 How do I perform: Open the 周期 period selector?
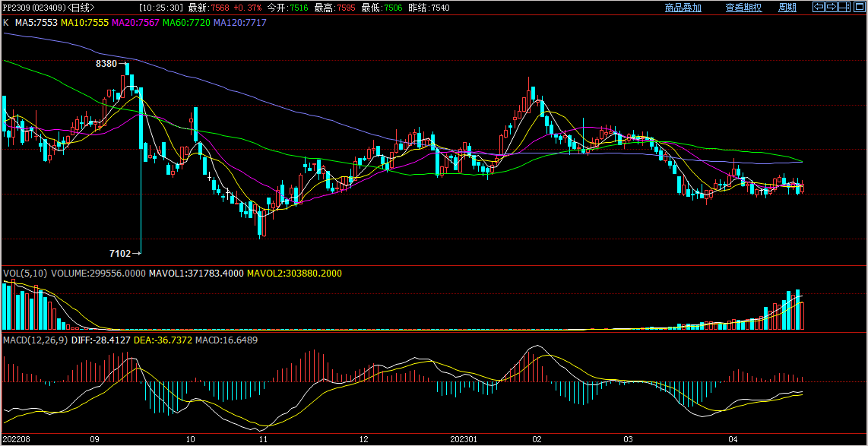pyautogui.click(x=787, y=8)
